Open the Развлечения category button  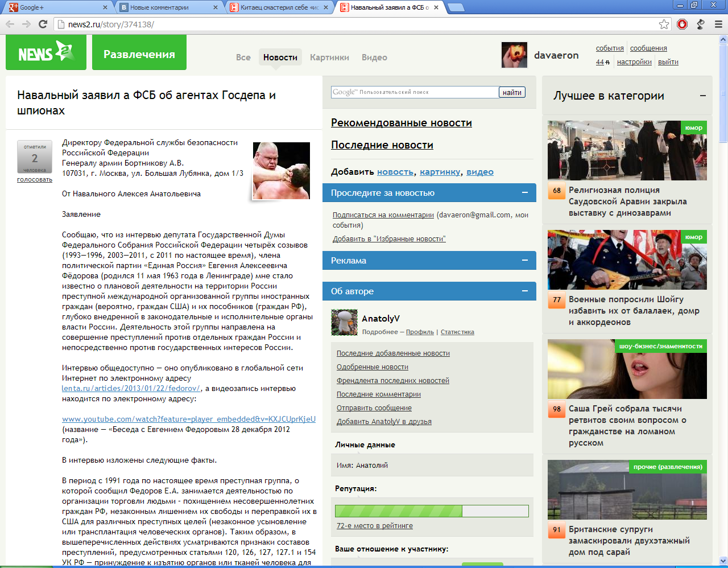[139, 52]
